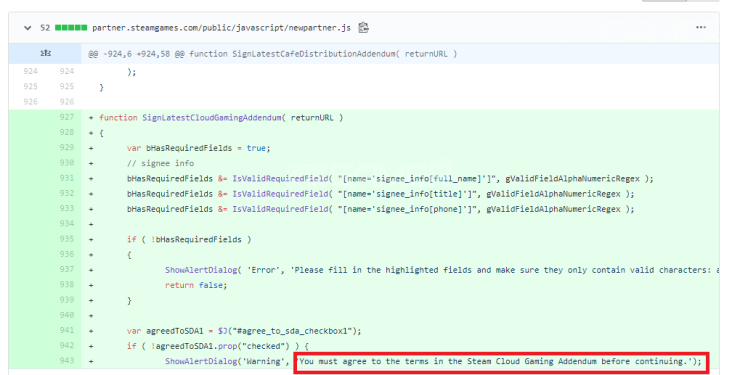This screenshot has width=740, height=375.
Task: Click line number 935 in the gutter
Action: coord(67,239)
